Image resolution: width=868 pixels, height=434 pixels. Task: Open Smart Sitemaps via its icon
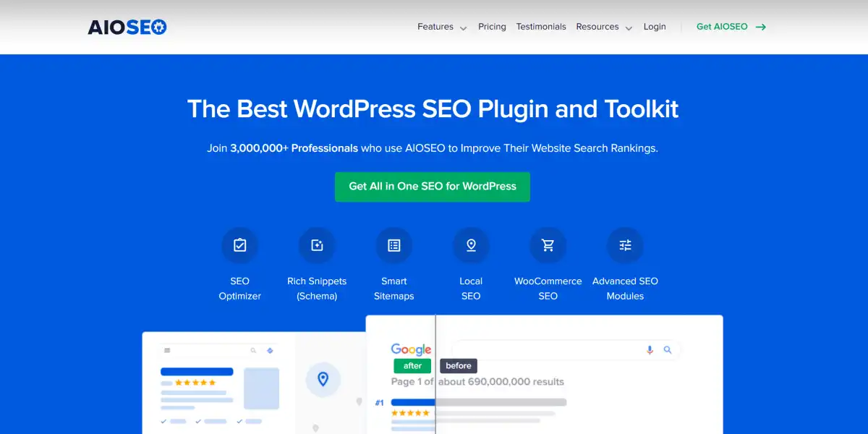(393, 244)
